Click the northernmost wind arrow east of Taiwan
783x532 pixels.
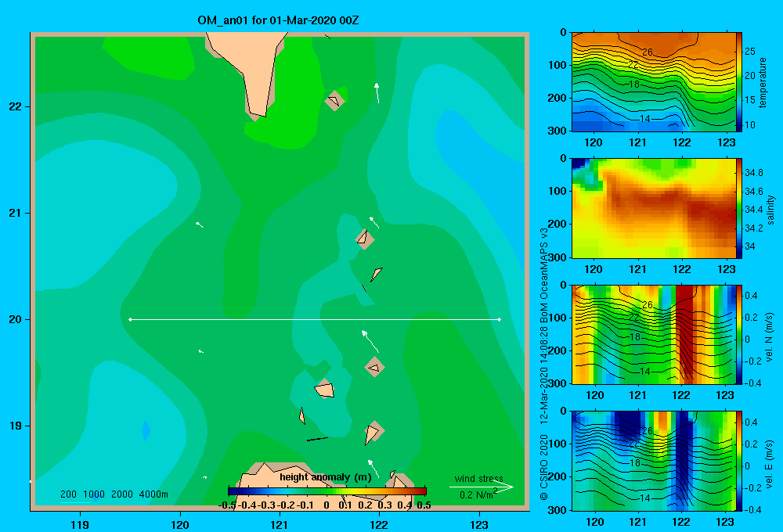(377, 93)
